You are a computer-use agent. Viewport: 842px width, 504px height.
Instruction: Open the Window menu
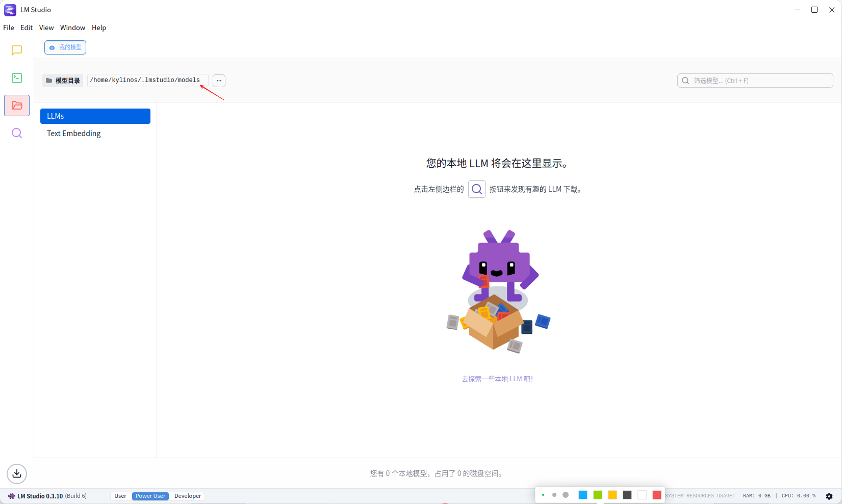point(72,28)
